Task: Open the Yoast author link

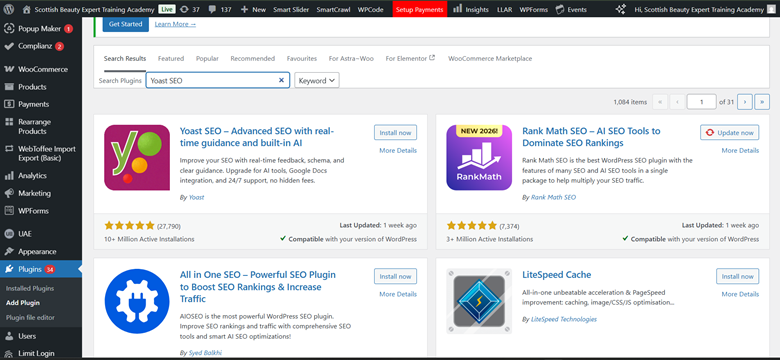Action: (196, 197)
